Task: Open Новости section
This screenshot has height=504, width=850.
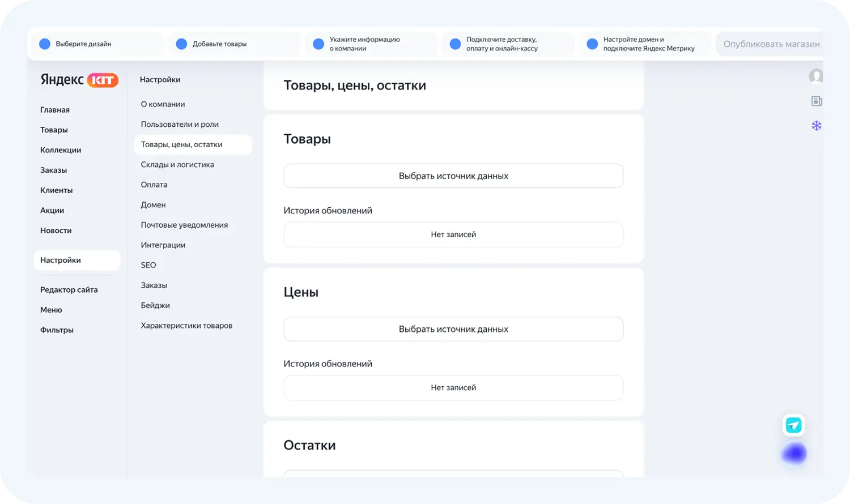Action: 56,230
